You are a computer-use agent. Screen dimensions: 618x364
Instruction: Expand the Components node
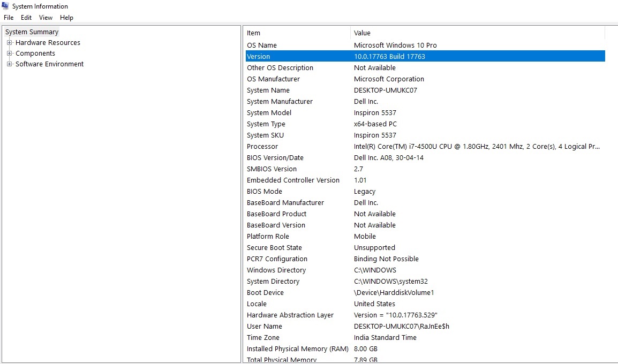click(x=10, y=53)
